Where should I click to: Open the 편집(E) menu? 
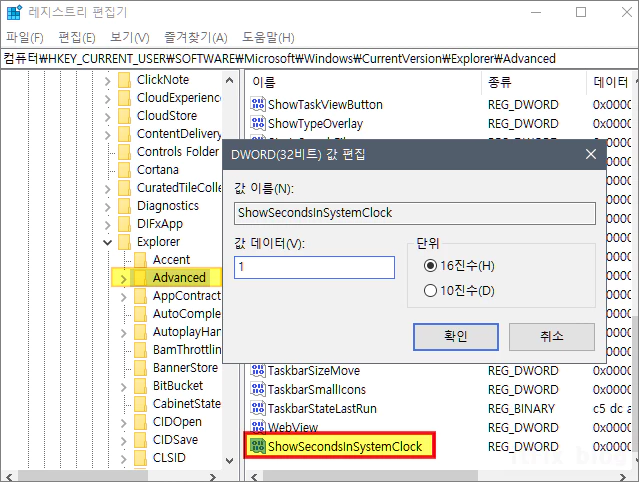click(x=77, y=38)
